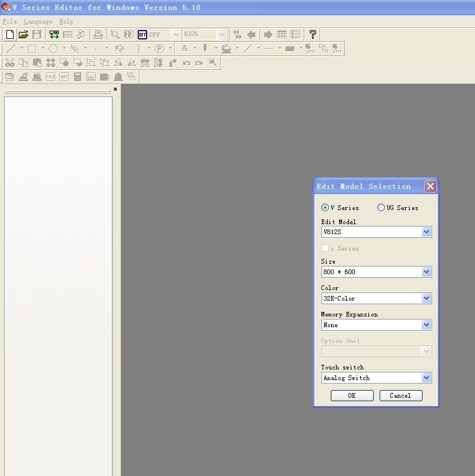Open the Language menu

pyautogui.click(x=38, y=22)
